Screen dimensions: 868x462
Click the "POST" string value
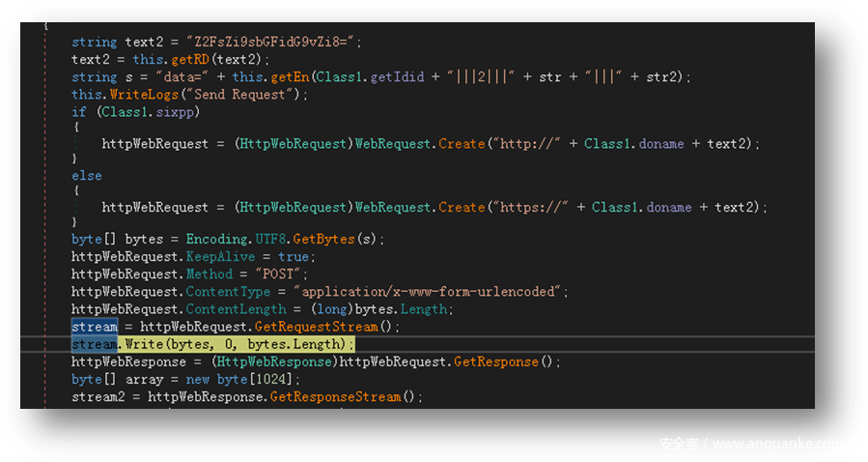(x=277, y=274)
